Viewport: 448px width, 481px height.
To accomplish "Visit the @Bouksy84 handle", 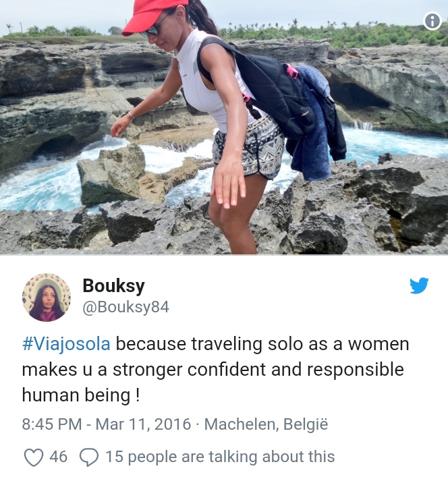I will coord(125,307).
